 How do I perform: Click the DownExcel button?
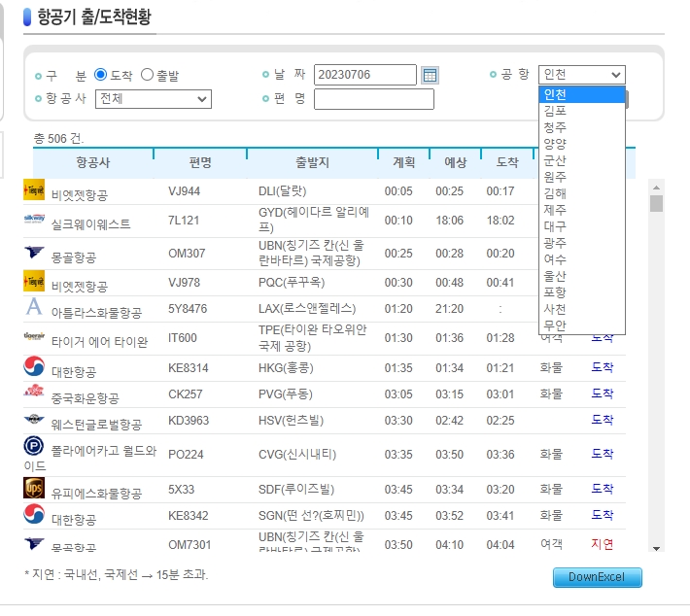coord(597,577)
